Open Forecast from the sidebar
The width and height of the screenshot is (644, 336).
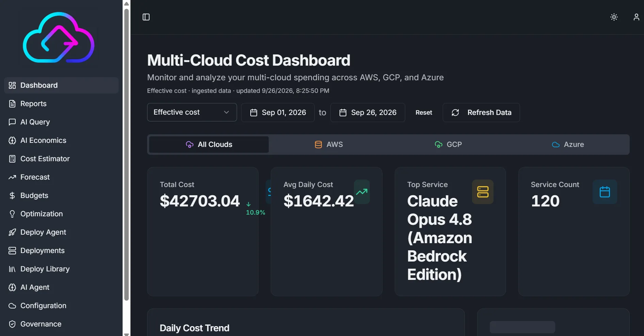coord(61,177)
